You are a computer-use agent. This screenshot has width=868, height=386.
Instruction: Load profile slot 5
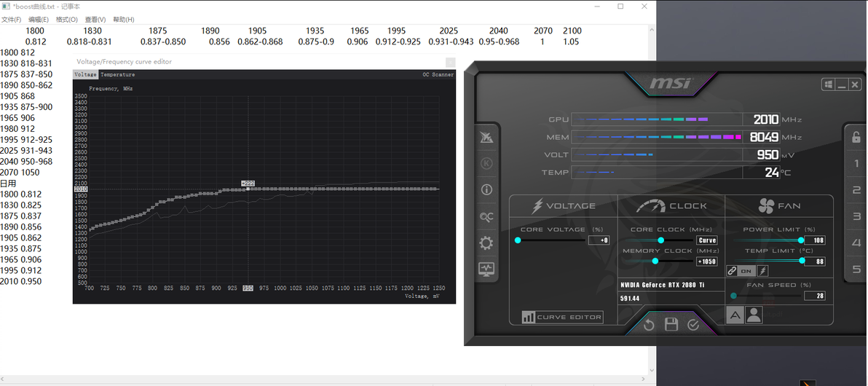pos(856,269)
